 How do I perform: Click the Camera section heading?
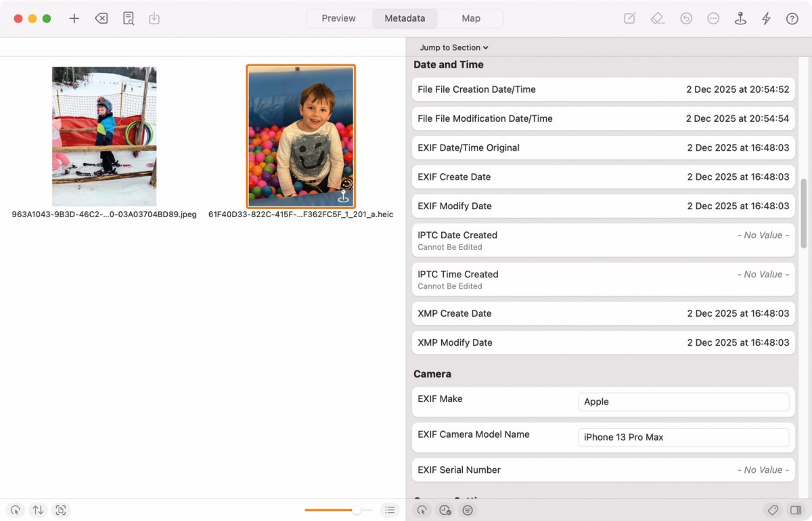[x=432, y=374]
